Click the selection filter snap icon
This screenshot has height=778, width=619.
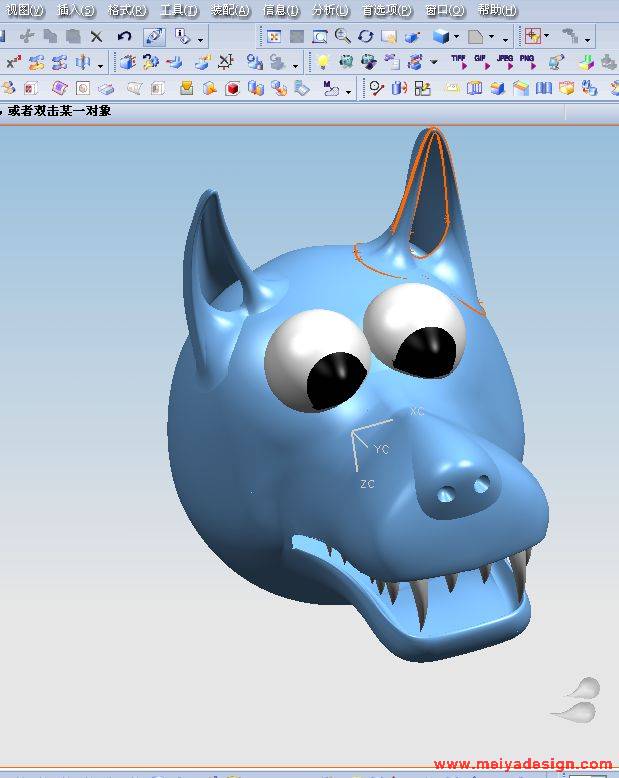click(x=533, y=36)
